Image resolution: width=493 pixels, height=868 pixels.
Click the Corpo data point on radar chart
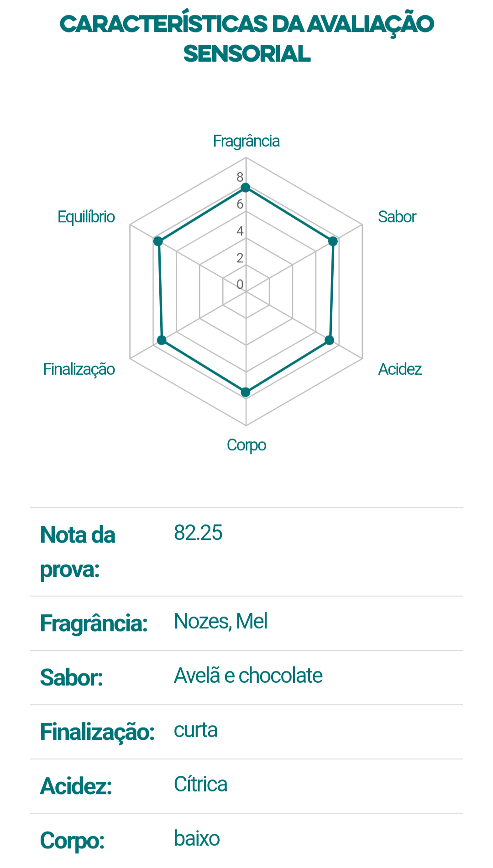246,392
